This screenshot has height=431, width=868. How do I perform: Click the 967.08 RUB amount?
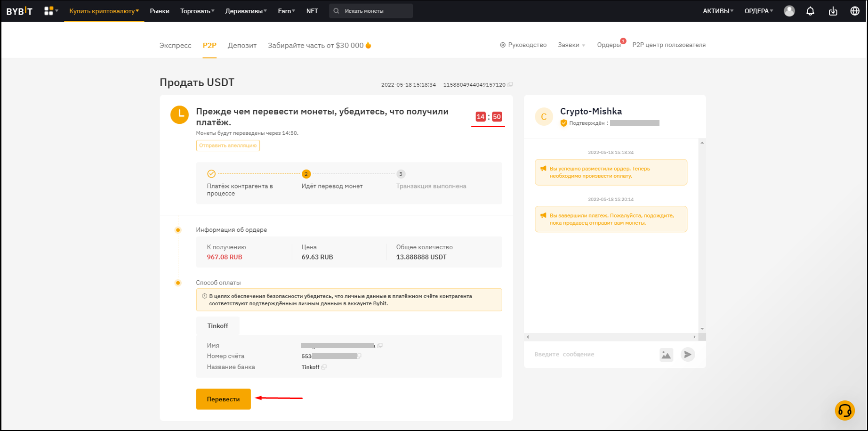coord(225,257)
